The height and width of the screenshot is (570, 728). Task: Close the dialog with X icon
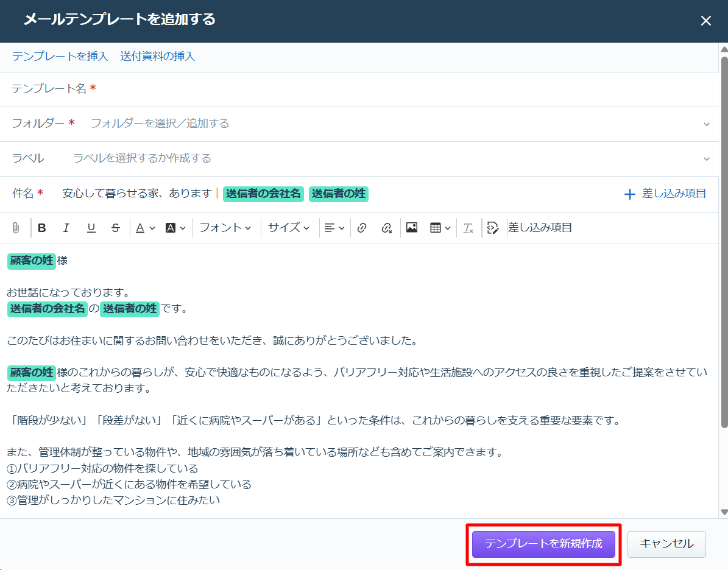click(705, 21)
